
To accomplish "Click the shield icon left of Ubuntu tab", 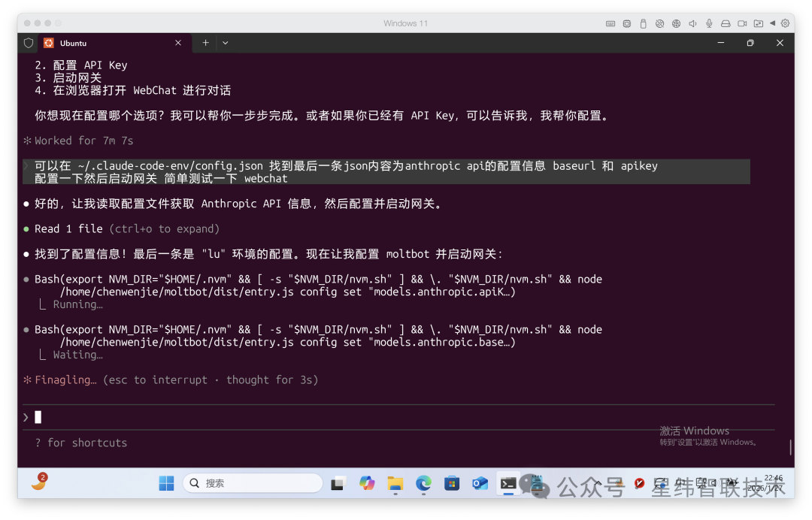I will coord(29,43).
